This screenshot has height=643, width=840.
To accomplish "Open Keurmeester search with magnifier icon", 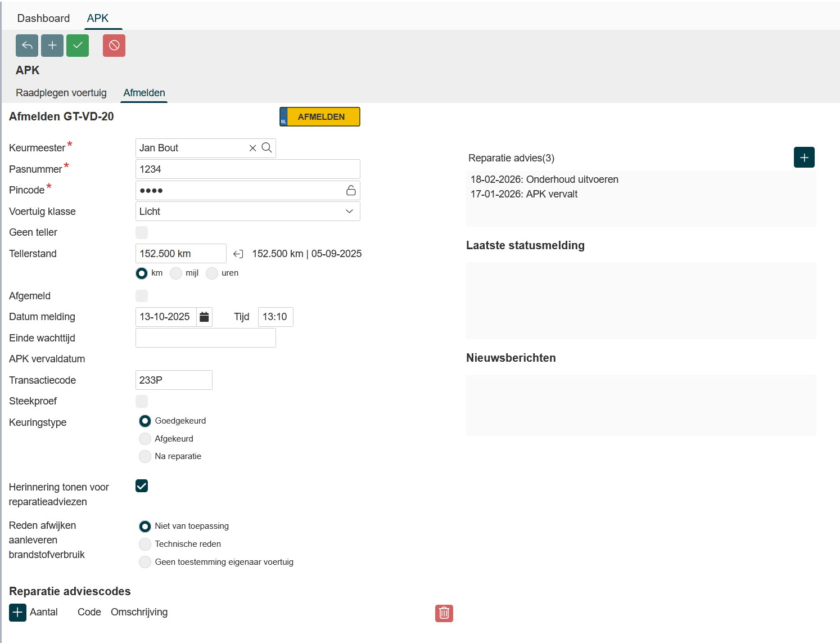I will coord(267,148).
